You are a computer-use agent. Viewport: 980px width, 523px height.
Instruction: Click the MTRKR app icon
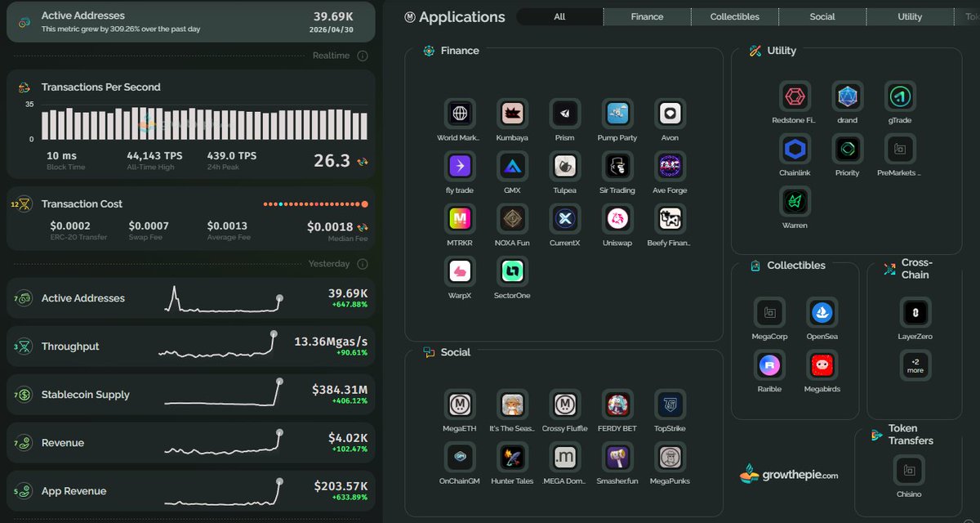(460, 218)
